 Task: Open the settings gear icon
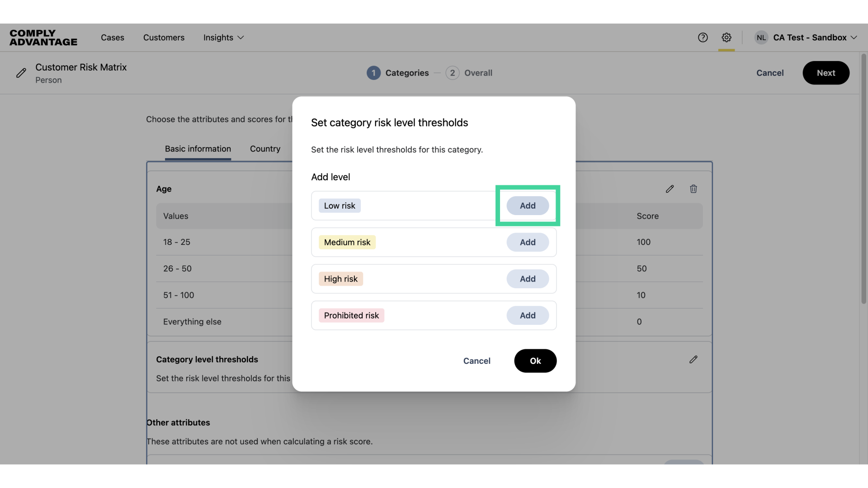tap(726, 38)
